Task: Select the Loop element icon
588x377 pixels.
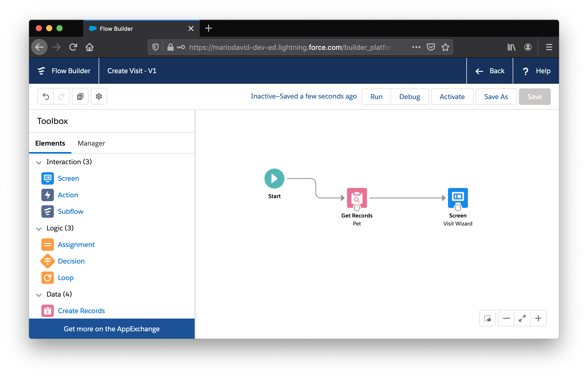Action: click(48, 278)
